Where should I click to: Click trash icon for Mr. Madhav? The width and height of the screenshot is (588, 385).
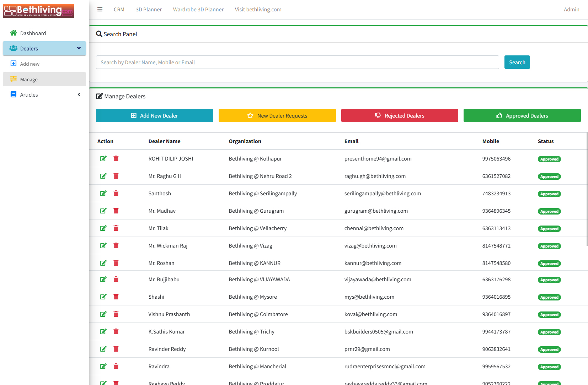click(x=116, y=211)
